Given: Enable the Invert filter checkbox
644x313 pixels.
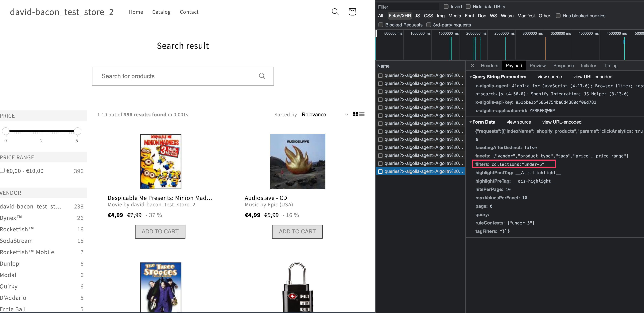Looking at the screenshot, I should point(446,6).
